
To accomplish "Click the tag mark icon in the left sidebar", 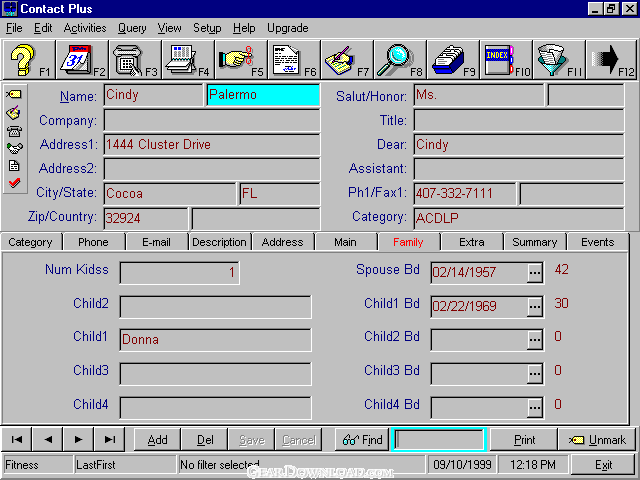I will (x=14, y=94).
